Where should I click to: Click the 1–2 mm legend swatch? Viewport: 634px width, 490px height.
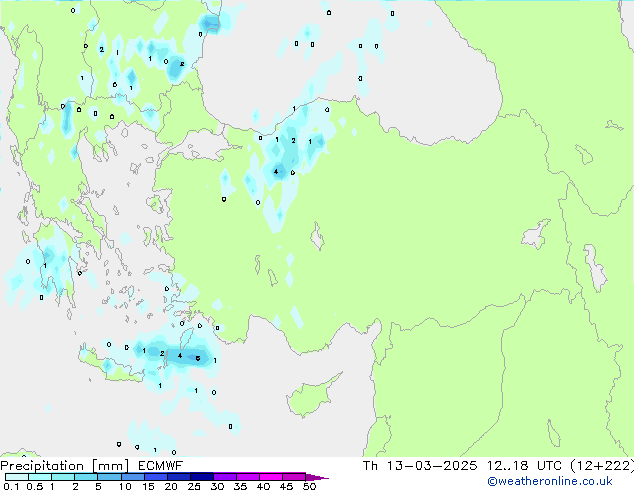tap(63, 477)
